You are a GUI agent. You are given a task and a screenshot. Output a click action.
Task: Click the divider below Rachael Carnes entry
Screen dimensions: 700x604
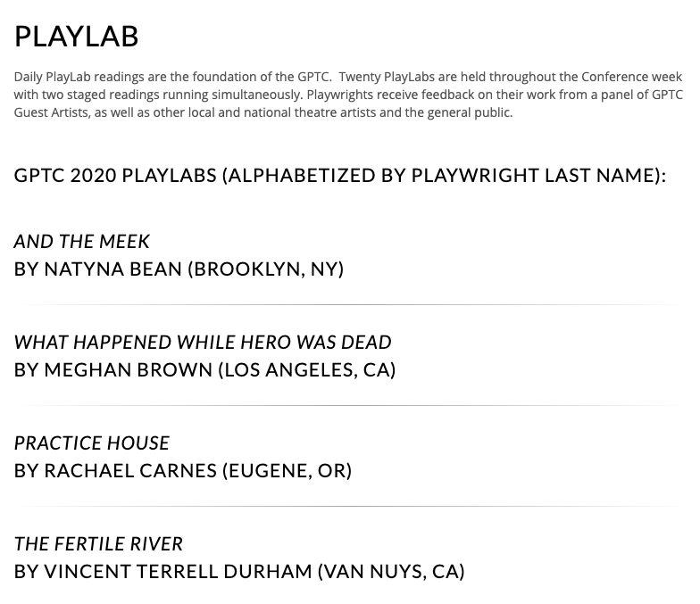(x=348, y=507)
